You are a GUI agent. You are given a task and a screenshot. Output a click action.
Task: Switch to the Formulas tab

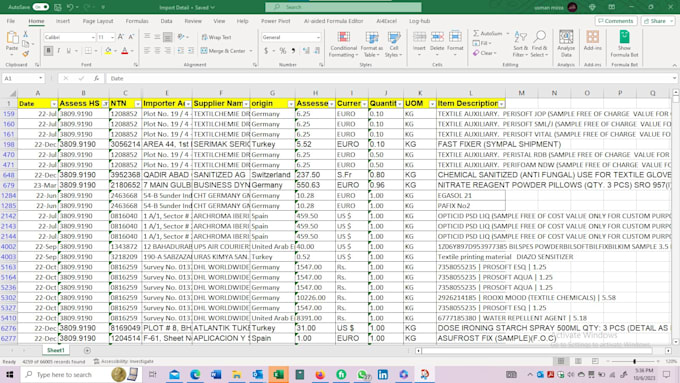137,21
